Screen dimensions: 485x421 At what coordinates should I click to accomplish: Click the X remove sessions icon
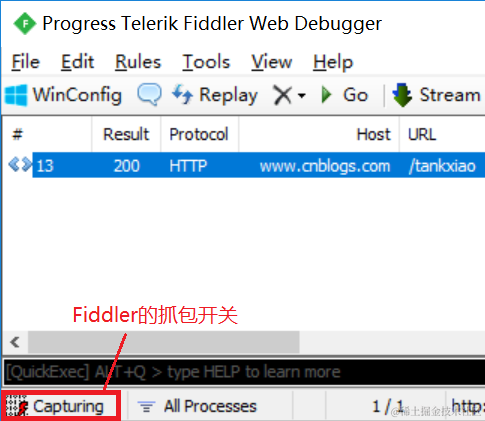(x=282, y=95)
